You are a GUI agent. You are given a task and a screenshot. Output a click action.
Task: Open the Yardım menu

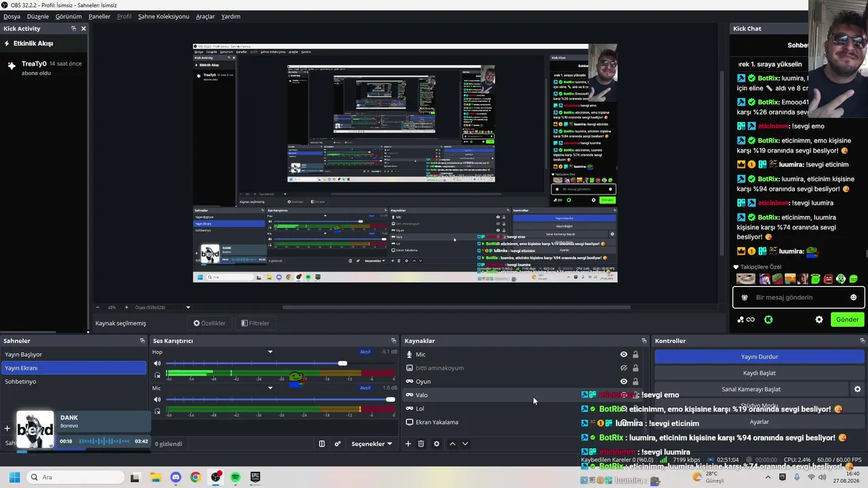click(231, 16)
